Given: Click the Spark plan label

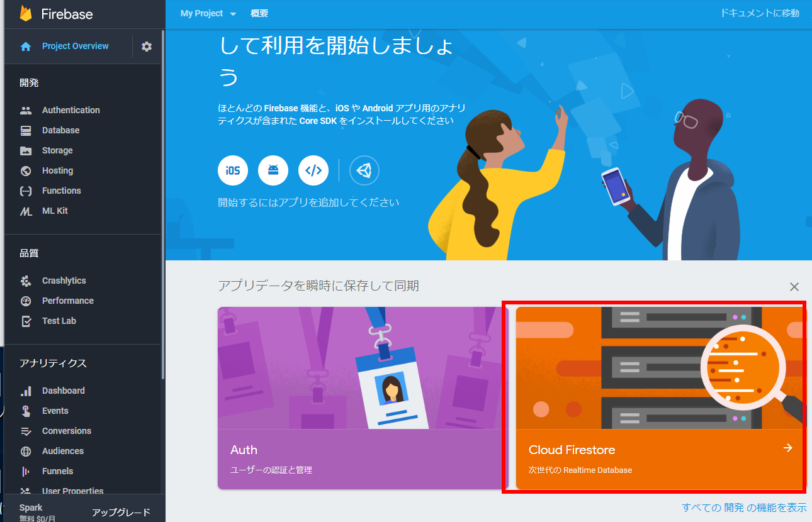Looking at the screenshot, I should [31, 508].
